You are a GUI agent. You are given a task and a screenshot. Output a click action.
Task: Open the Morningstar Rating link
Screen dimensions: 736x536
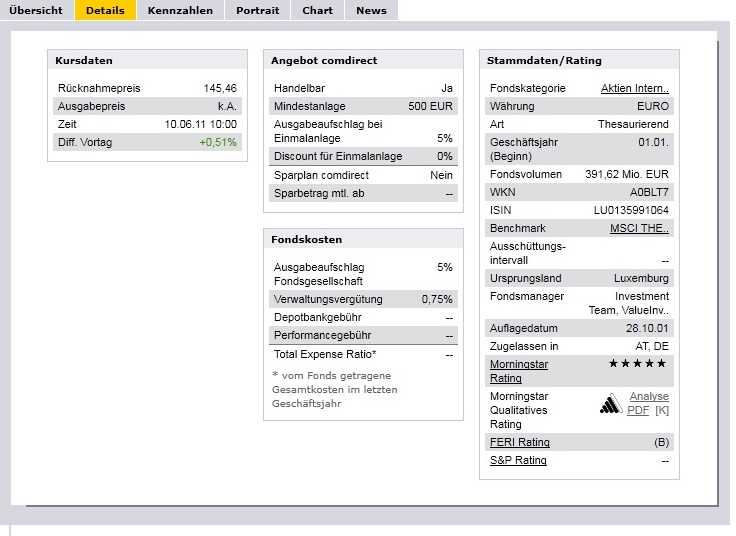point(519,371)
